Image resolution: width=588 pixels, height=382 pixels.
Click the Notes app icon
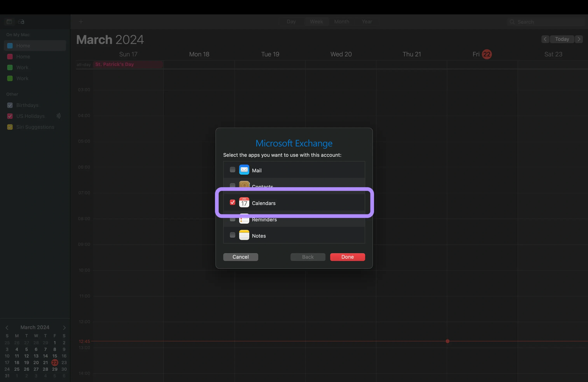coord(244,235)
